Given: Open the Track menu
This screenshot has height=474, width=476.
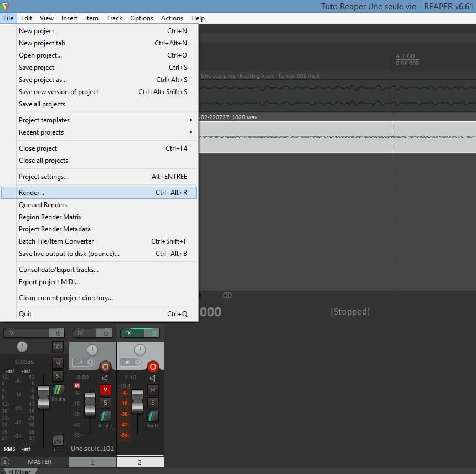Looking at the screenshot, I should [114, 18].
